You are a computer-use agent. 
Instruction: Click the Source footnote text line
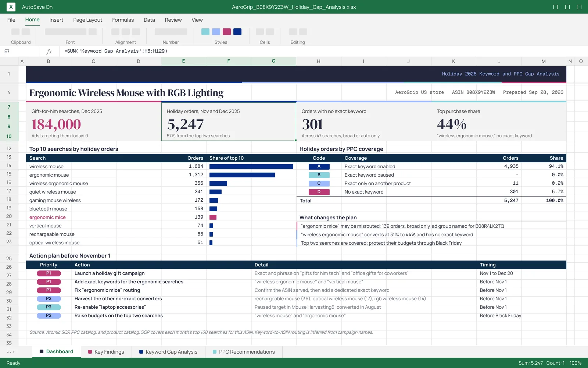pos(201,332)
